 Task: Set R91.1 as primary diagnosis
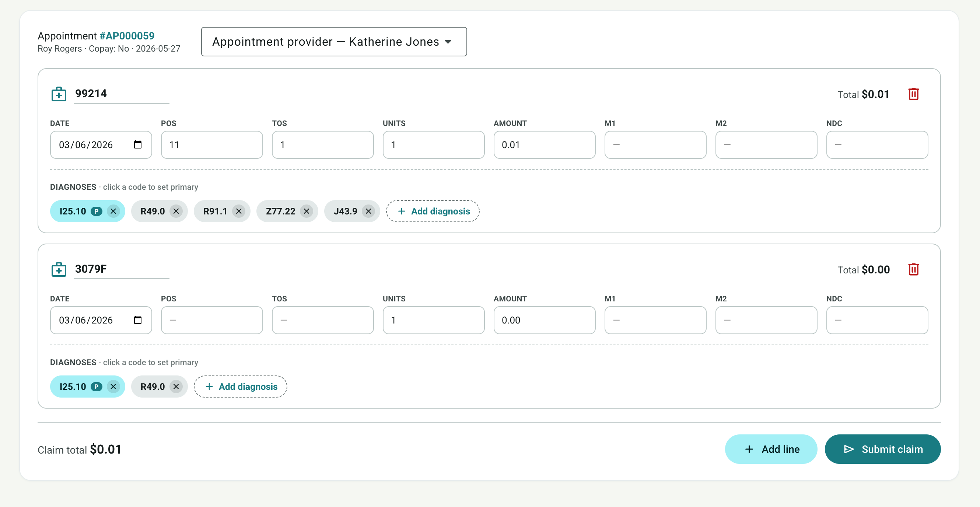[x=215, y=211]
